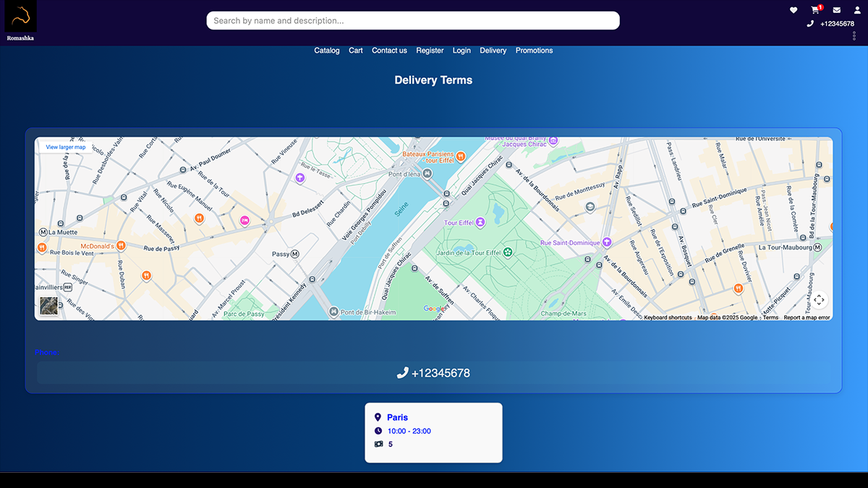Switch map to satellite thumbnail

coord(48,306)
